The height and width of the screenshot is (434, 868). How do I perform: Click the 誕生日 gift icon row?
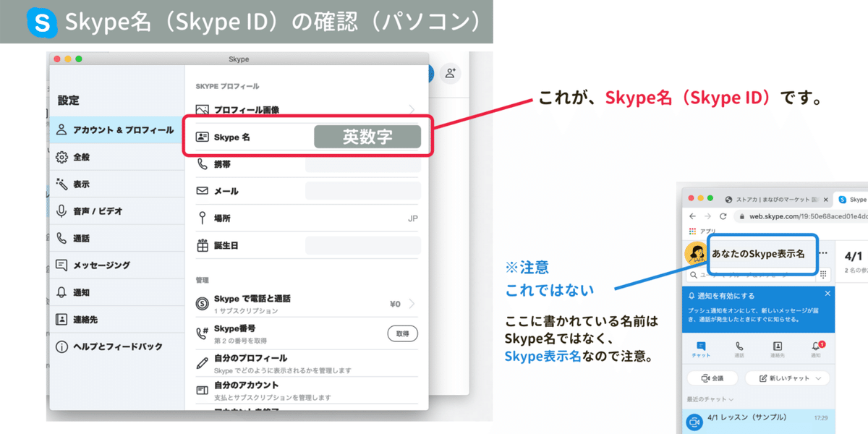tap(307, 245)
